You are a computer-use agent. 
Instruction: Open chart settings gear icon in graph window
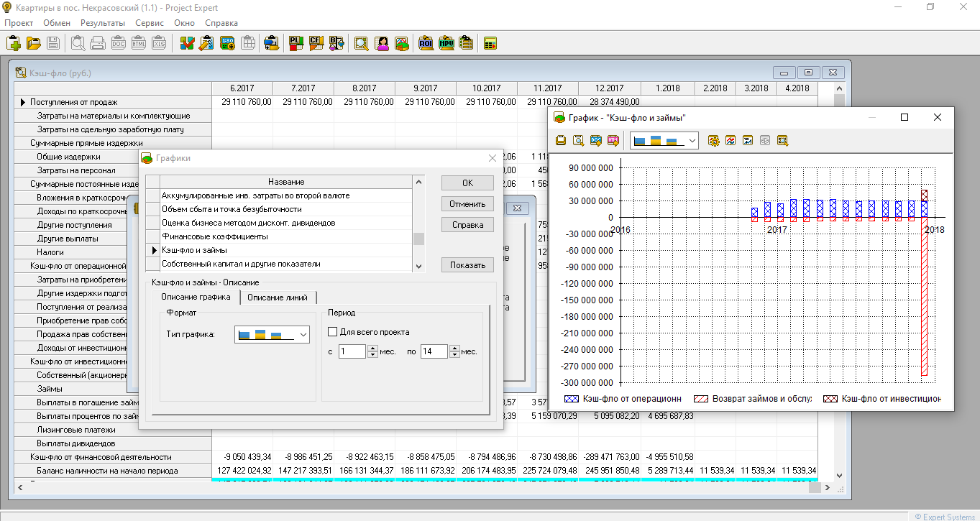click(x=714, y=140)
